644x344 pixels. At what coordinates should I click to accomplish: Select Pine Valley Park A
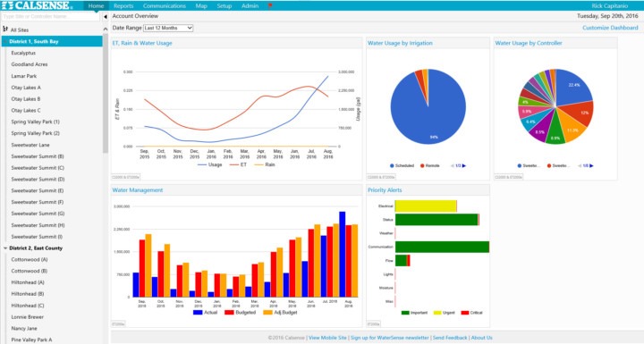pos(31,340)
